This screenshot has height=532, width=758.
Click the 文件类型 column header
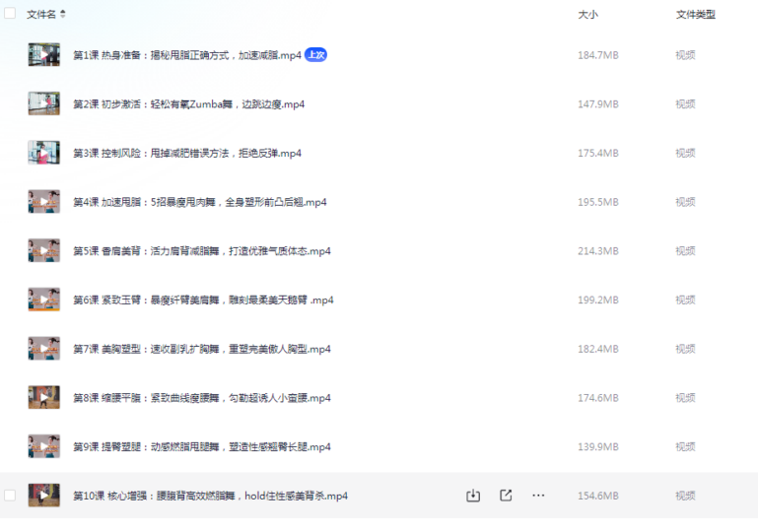point(695,15)
